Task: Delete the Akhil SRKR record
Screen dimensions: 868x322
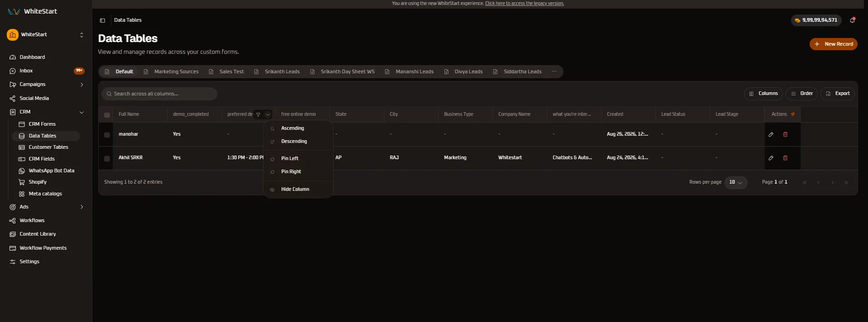Action: [785, 158]
